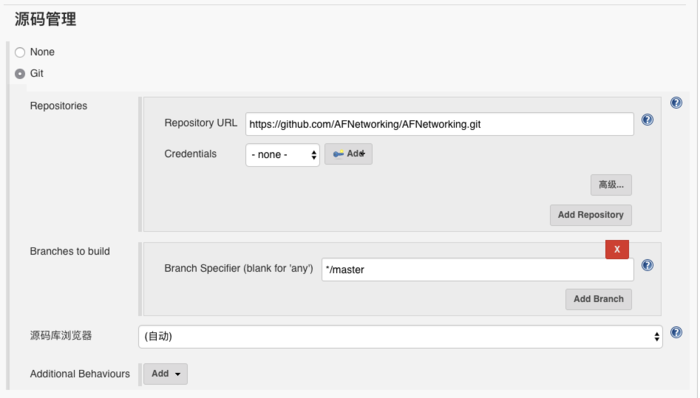Image resolution: width=700 pixels, height=398 pixels.
Task: Click into the Branch Specifier */master field
Action: tap(477, 269)
